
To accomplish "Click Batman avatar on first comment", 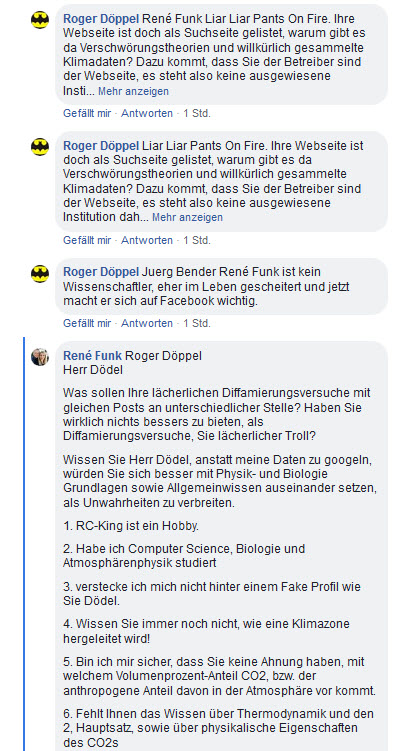I will [x=40, y=20].
